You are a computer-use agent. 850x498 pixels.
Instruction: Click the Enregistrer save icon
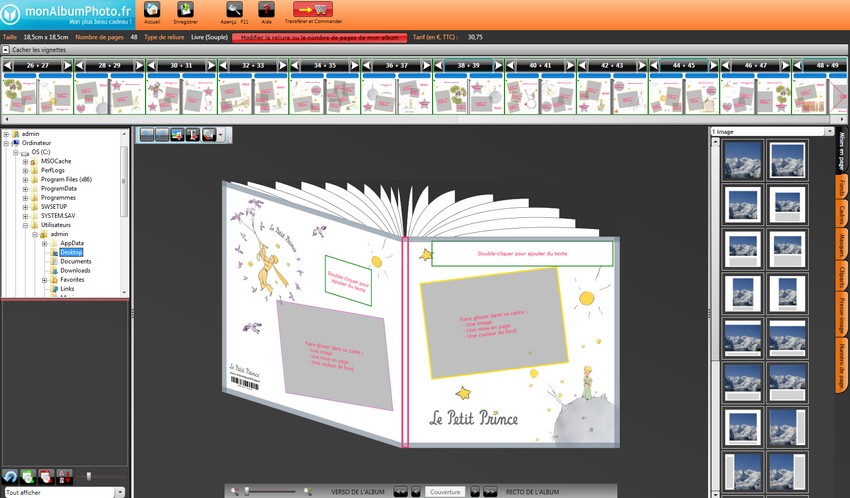coord(185,10)
